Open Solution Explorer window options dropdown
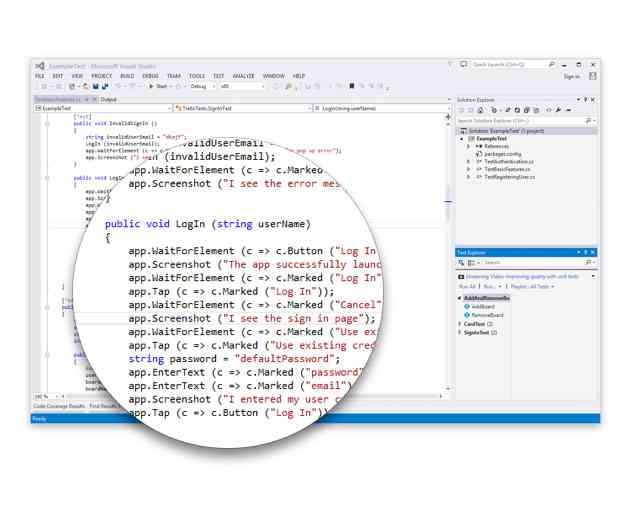 pyautogui.click(x=578, y=99)
